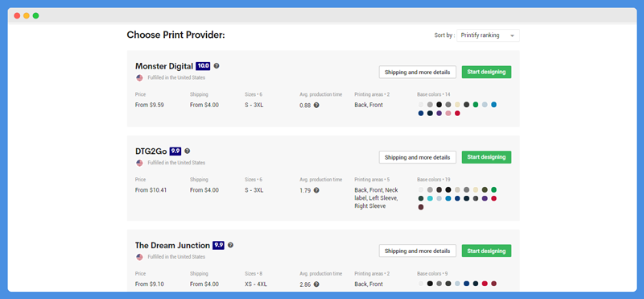Click the help icon next to 2.86 production time
Image resolution: width=644 pixels, height=299 pixels.
(x=316, y=284)
